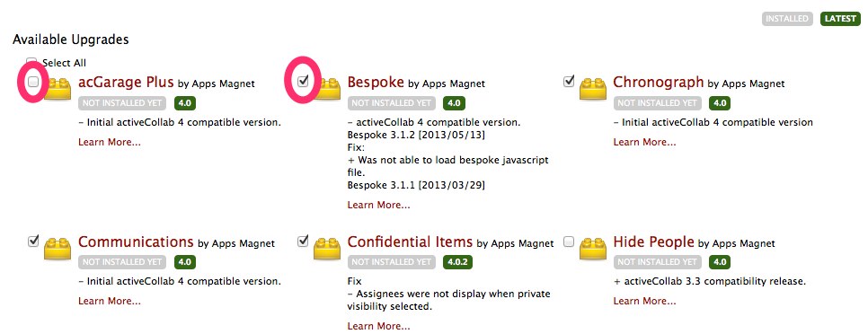Image resolution: width=868 pixels, height=334 pixels.
Task: Uncheck the Bespoke upgrade checkbox
Action: click(303, 82)
